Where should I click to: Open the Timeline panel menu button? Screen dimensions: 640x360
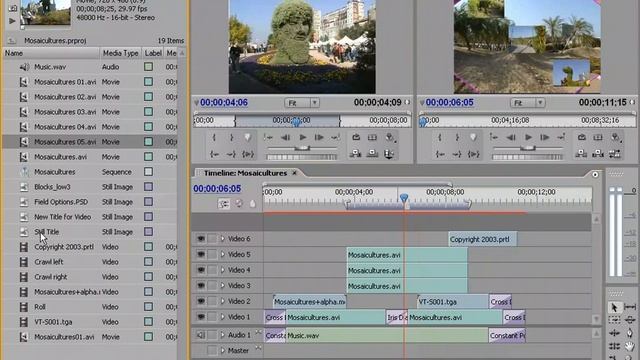coord(595,175)
